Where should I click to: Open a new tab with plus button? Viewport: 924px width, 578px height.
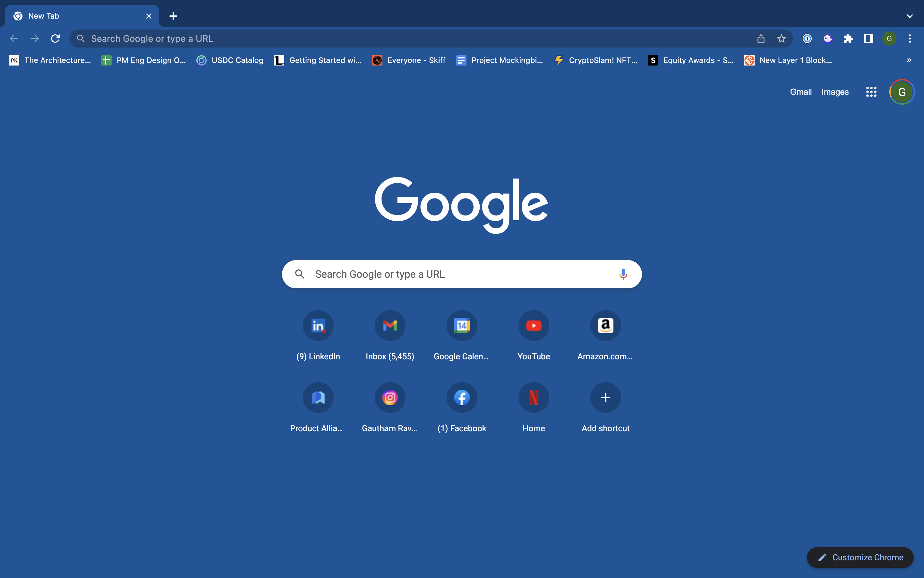coord(173,16)
